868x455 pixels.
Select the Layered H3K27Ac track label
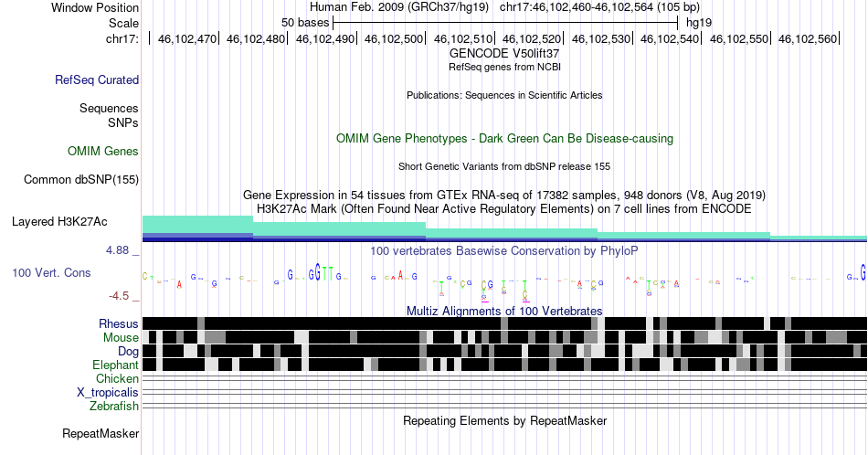tap(59, 221)
